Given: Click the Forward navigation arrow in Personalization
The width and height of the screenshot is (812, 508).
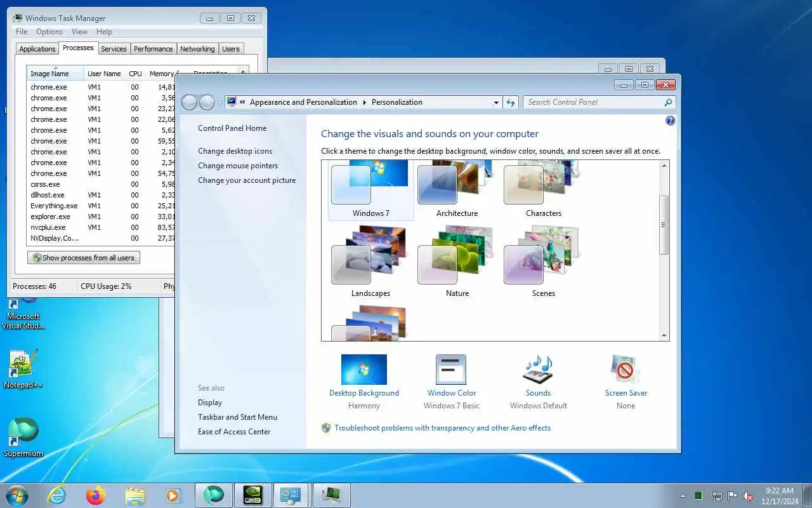Looking at the screenshot, I should [x=207, y=102].
